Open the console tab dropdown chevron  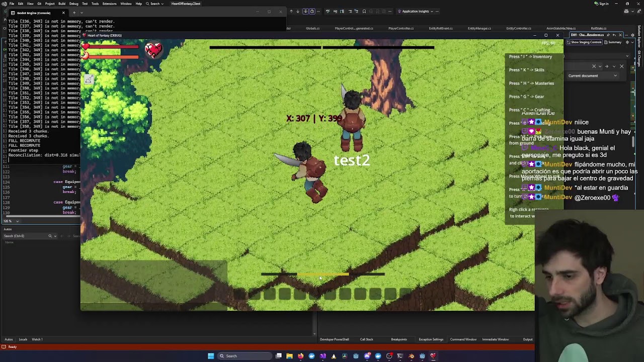pos(80,13)
